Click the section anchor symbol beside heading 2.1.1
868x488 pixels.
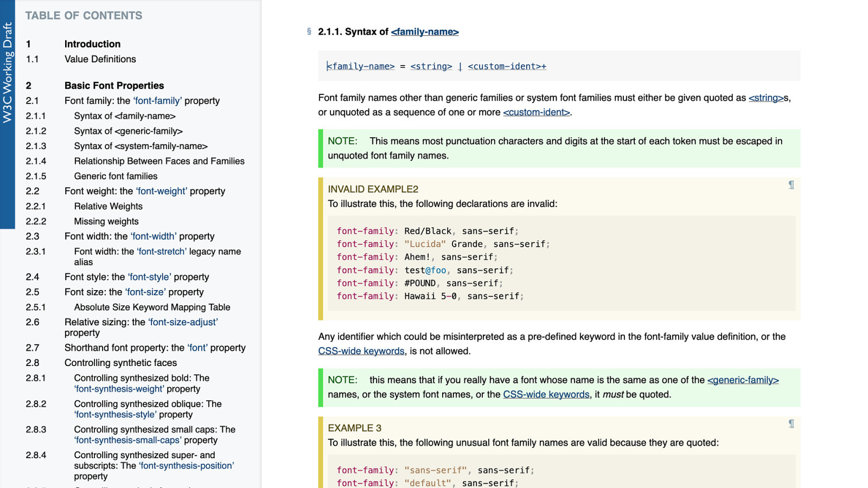(x=309, y=31)
